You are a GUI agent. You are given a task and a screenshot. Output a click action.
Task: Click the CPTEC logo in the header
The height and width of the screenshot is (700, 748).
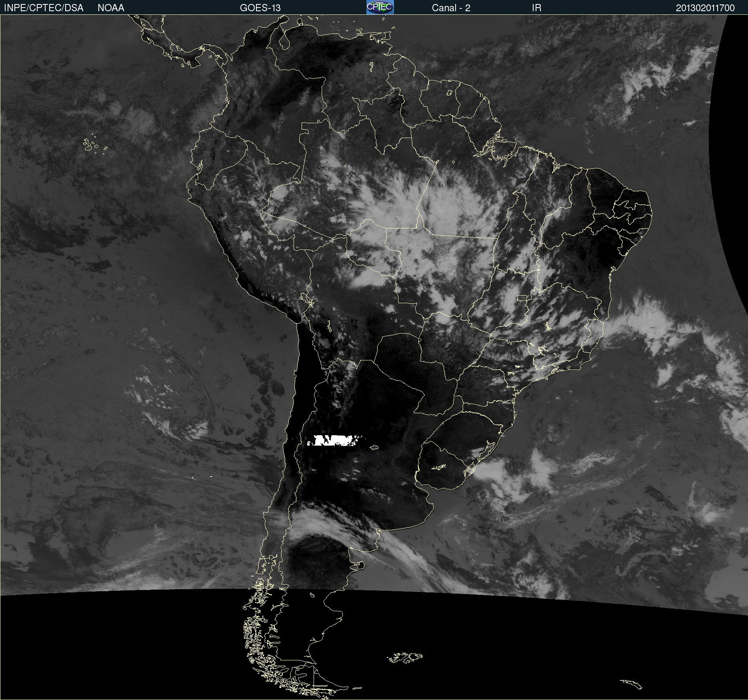pos(380,7)
